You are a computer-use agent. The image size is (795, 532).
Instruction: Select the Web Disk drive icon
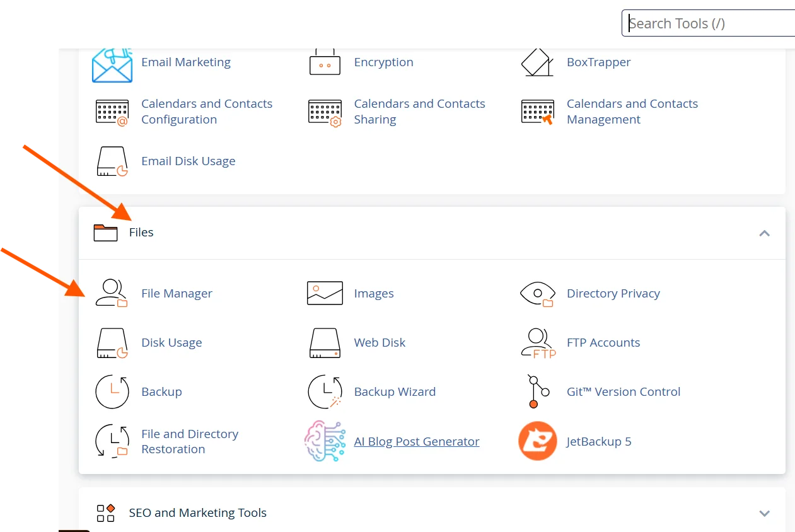(324, 342)
